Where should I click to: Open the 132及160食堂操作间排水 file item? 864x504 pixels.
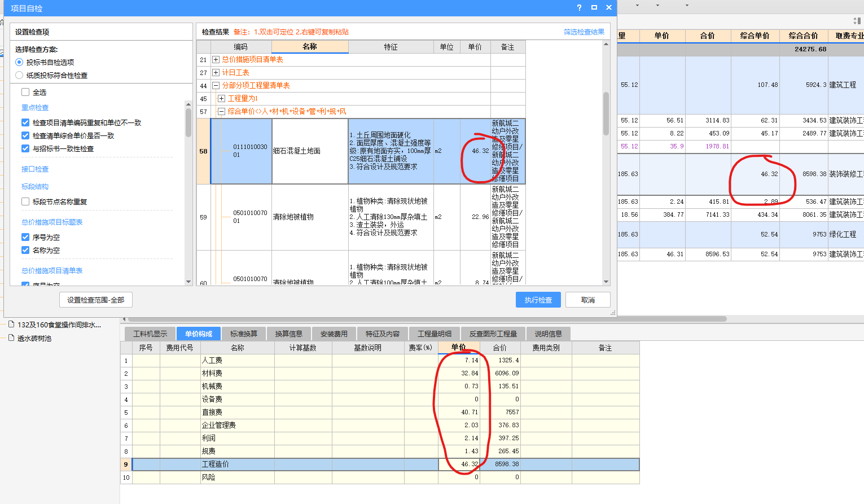tap(55, 325)
